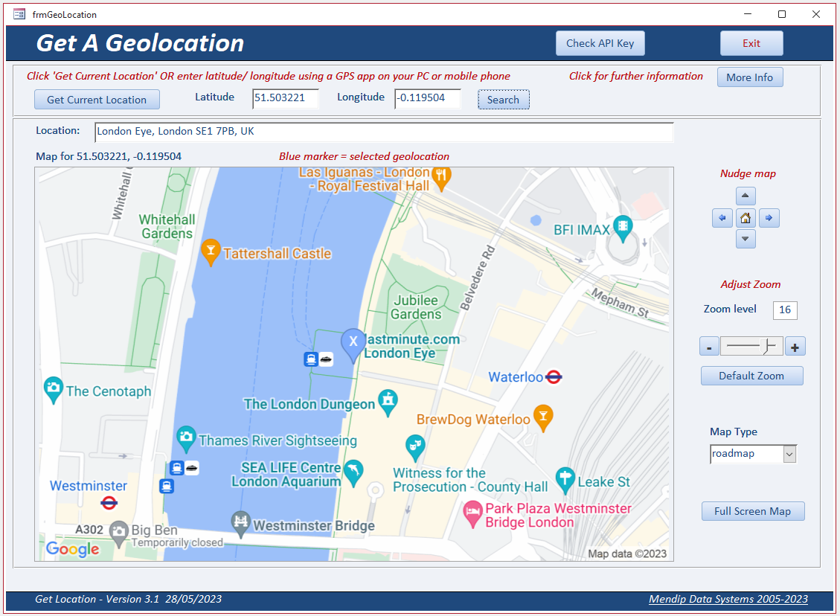The height and width of the screenshot is (616, 840).
Task: Nudge the map right with arrow button
Action: [769, 218]
